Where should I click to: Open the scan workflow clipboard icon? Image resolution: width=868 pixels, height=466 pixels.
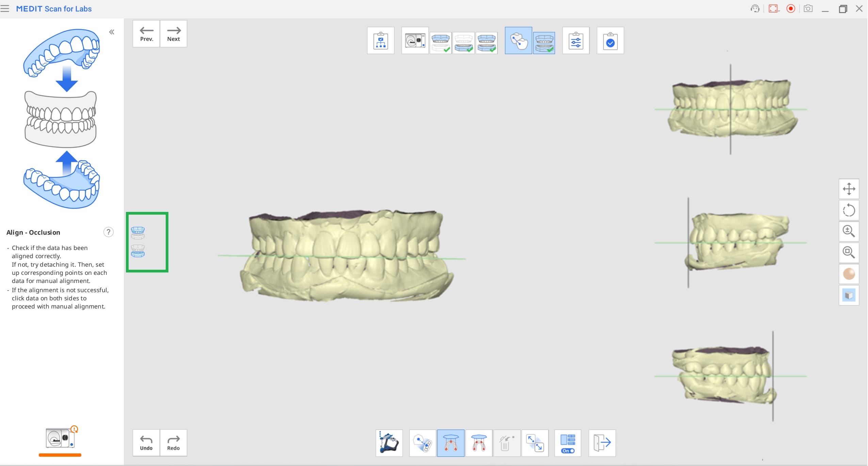pos(380,40)
